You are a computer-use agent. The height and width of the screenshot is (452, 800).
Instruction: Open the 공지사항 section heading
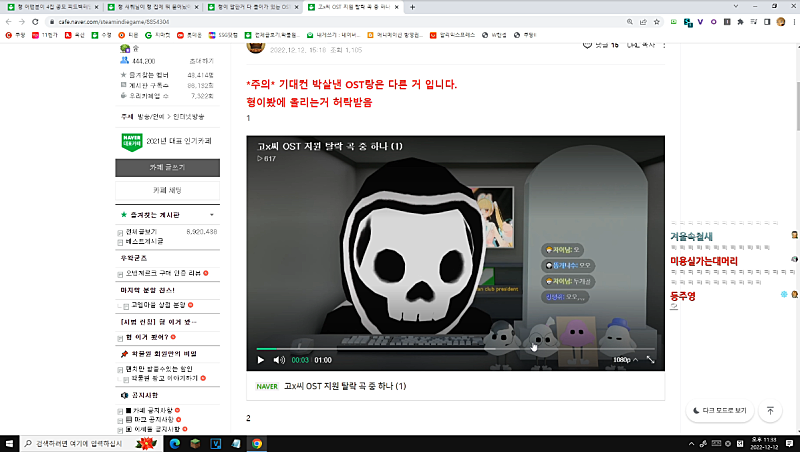(145, 395)
